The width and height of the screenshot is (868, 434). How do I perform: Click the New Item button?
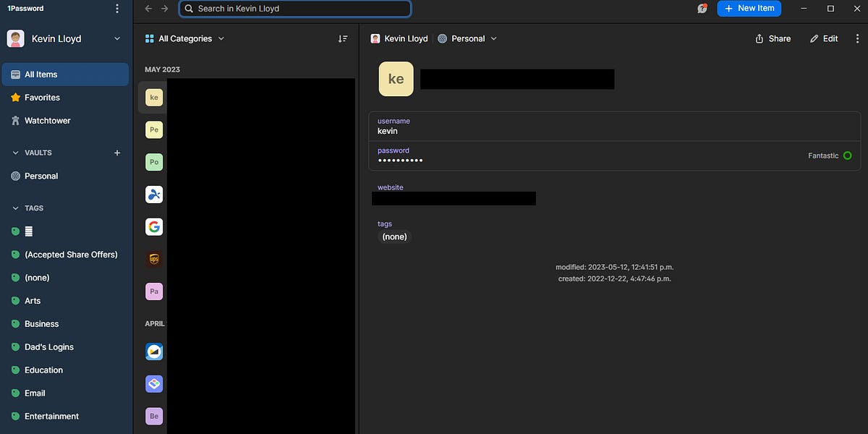coord(749,9)
